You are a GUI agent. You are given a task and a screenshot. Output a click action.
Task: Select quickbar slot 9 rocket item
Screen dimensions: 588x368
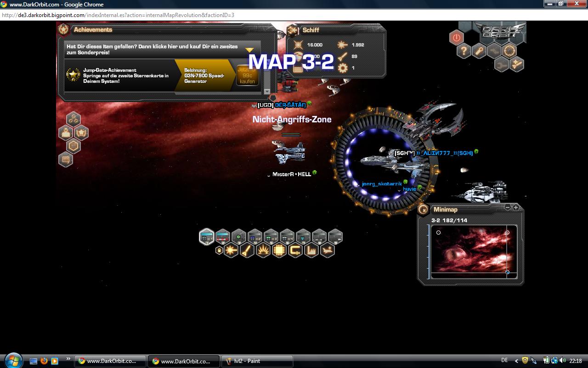click(x=335, y=236)
